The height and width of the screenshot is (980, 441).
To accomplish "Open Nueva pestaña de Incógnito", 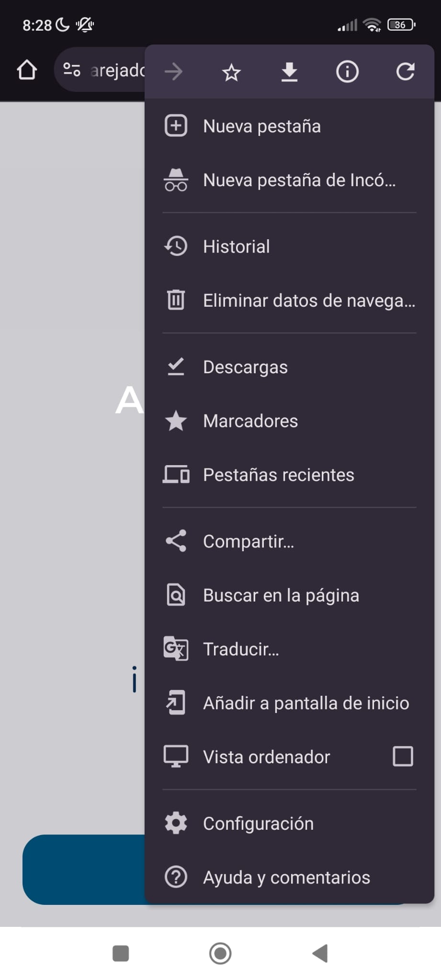I will click(x=299, y=180).
